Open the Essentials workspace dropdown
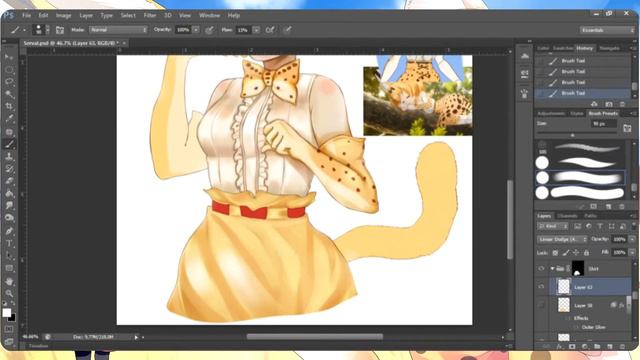640x360 pixels. point(607,30)
